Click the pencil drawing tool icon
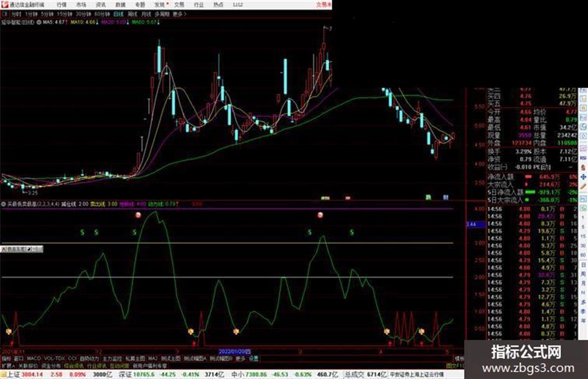 tap(583, 187)
